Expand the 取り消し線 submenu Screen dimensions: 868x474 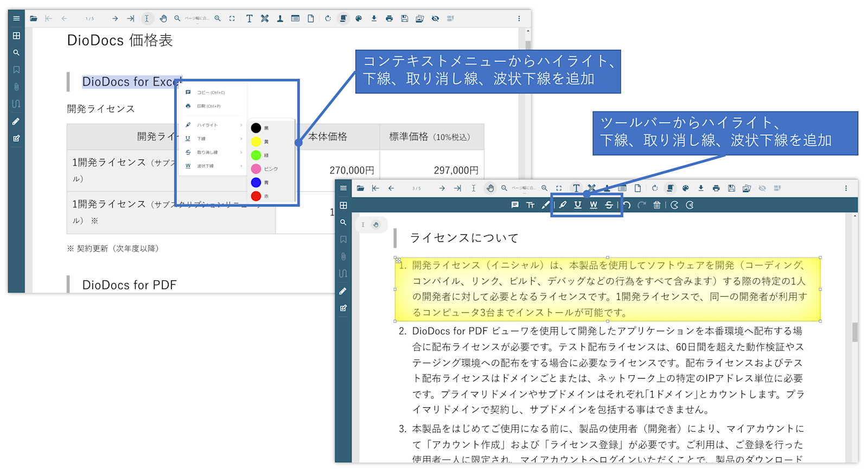point(213,152)
